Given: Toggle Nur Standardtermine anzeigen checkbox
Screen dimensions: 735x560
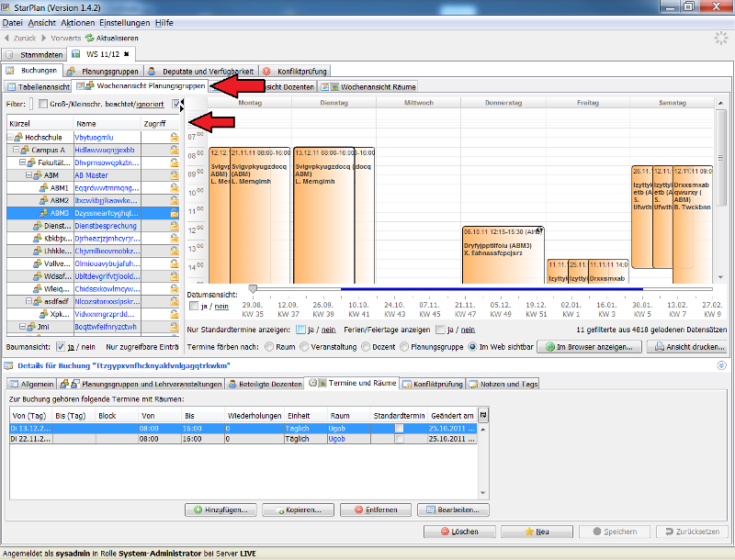Looking at the screenshot, I should [301, 330].
